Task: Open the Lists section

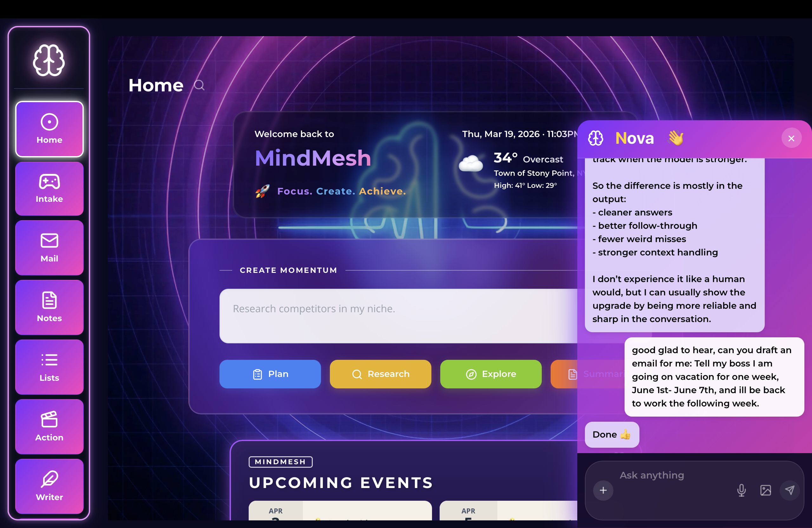Action: [49, 367]
